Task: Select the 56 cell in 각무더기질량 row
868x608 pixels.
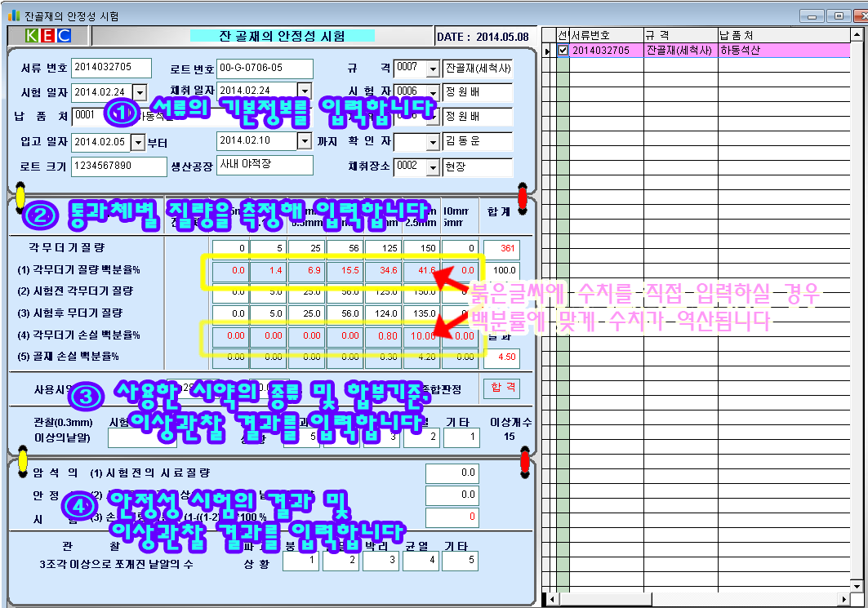Action: (x=345, y=248)
